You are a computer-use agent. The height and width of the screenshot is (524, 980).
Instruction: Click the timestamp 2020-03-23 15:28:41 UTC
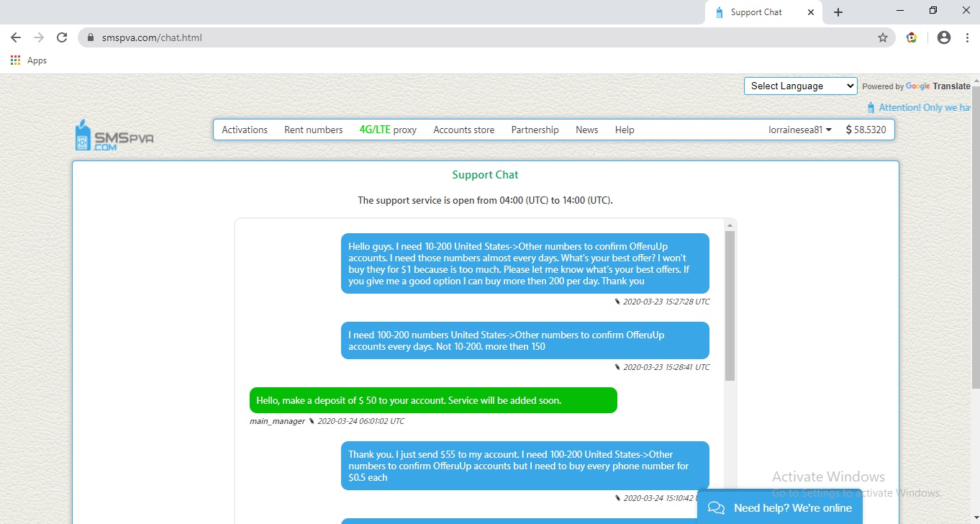(666, 367)
